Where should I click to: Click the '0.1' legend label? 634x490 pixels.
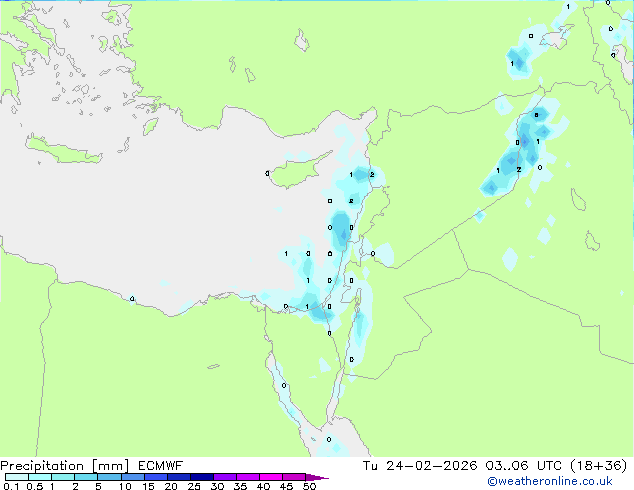[x=11, y=486]
